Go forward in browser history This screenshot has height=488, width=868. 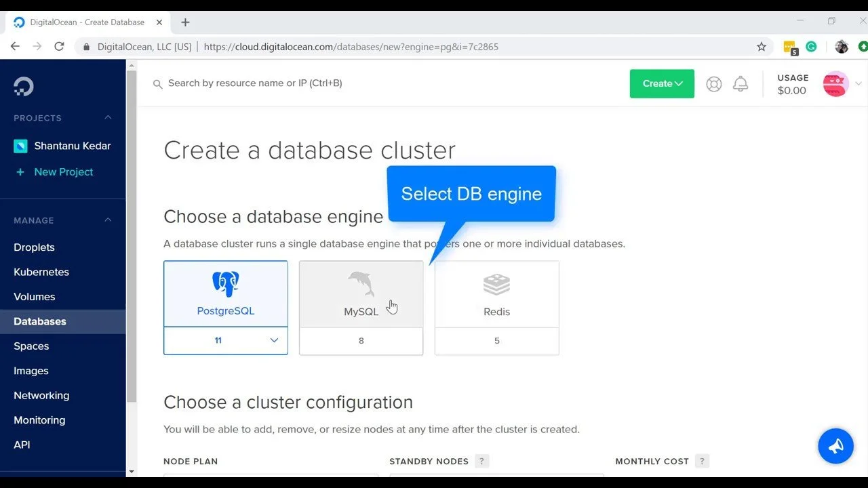point(37,47)
